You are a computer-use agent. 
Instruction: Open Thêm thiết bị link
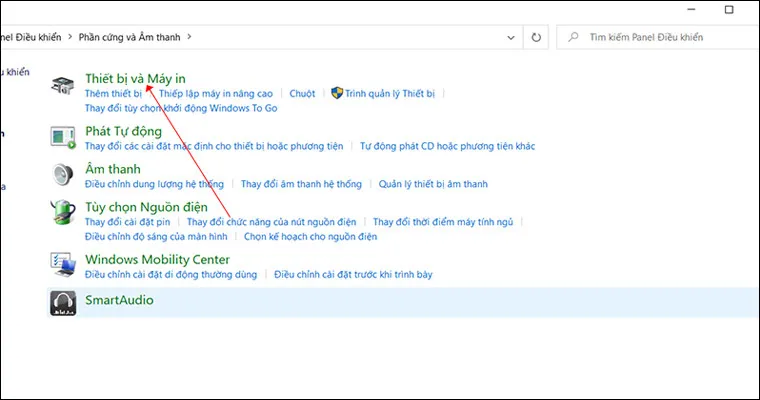[x=113, y=94]
